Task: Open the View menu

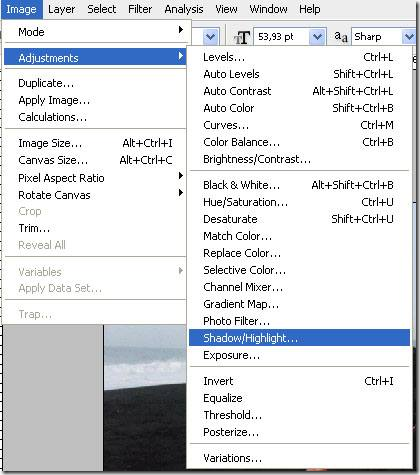Action: point(226,9)
